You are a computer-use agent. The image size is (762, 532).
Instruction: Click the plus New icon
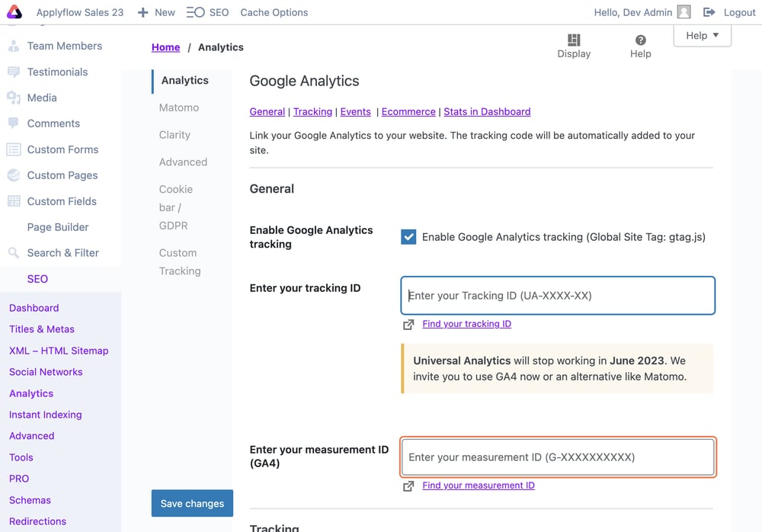pyautogui.click(x=143, y=13)
